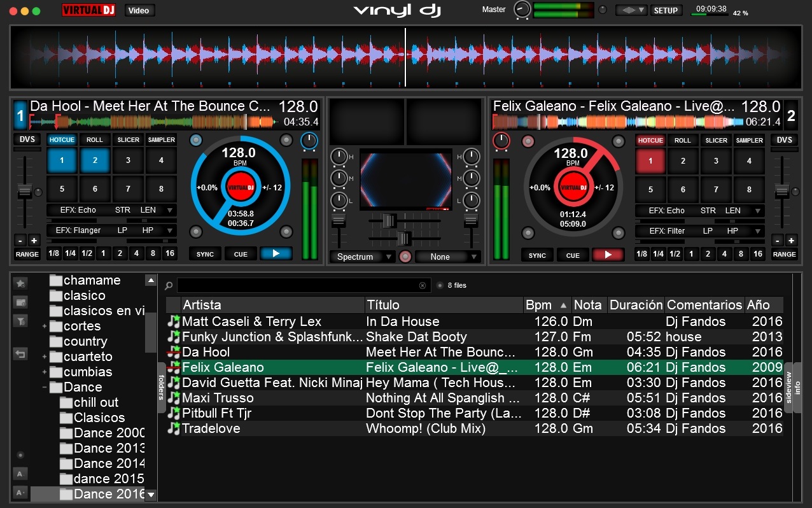Expand the cortes folder
812x508 pixels.
[x=45, y=326]
